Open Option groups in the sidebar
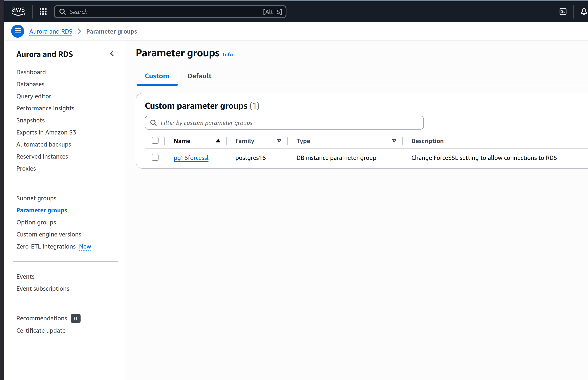Image resolution: width=588 pixels, height=380 pixels. 36,222
